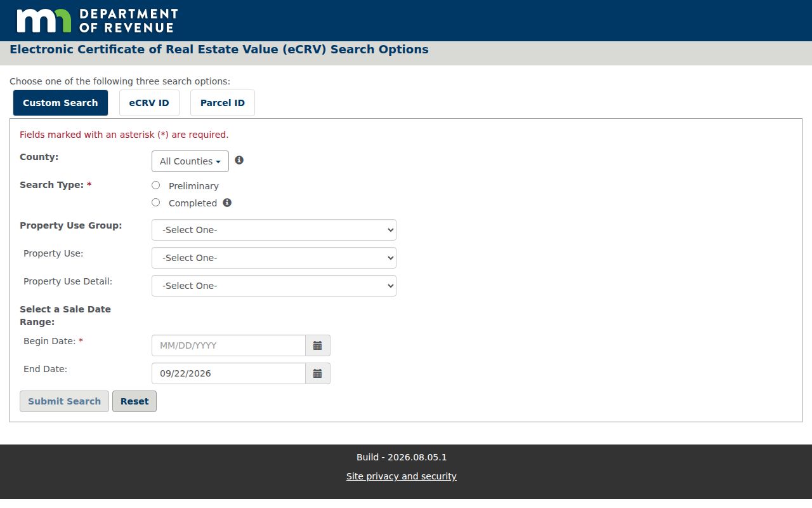The width and height of the screenshot is (812, 508).
Task: Switch to the eCRV ID tab
Action: coord(149,103)
